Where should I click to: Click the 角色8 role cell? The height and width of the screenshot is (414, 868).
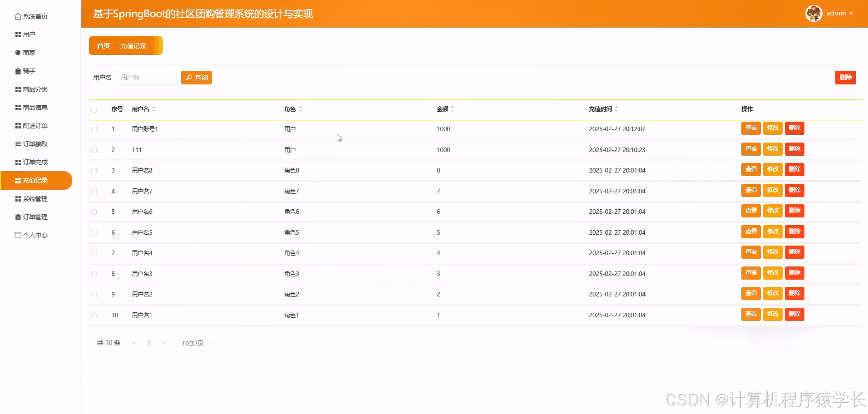click(x=291, y=170)
